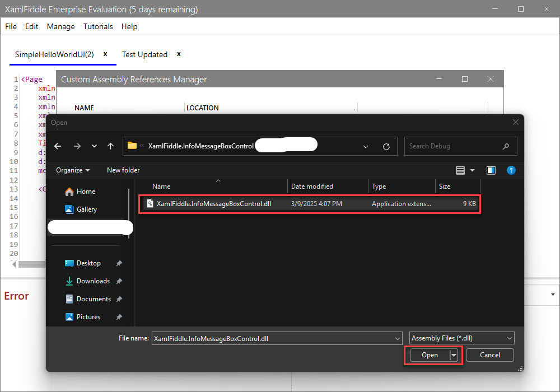560x392 pixels.
Task: Click the Search Debug field
Action: pyautogui.click(x=460, y=146)
